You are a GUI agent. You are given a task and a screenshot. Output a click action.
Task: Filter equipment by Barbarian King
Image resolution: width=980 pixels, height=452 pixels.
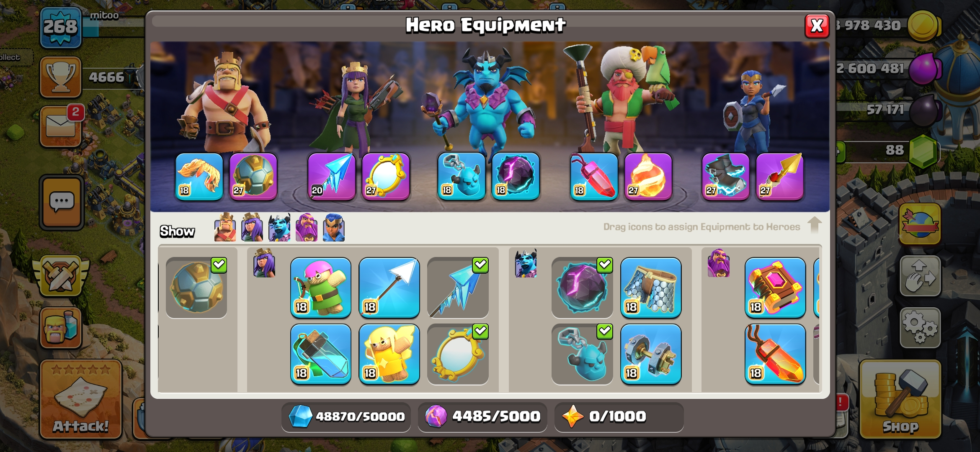(x=225, y=227)
